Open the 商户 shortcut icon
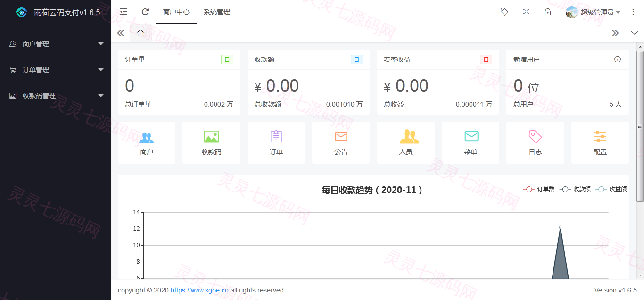Image resolution: width=644 pixels, height=300 pixels. click(147, 137)
